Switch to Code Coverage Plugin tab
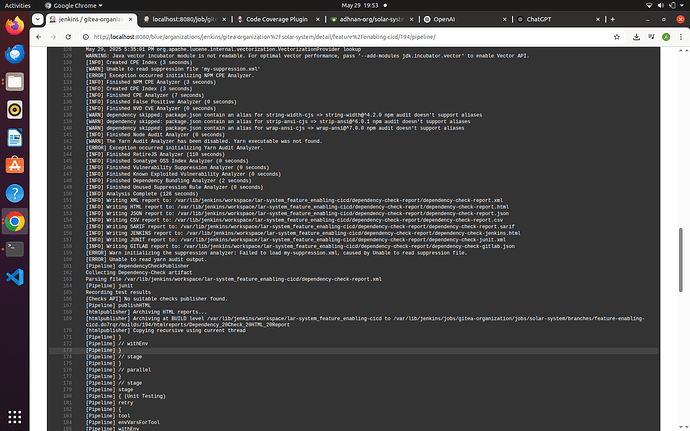690x431 pixels. click(277, 19)
